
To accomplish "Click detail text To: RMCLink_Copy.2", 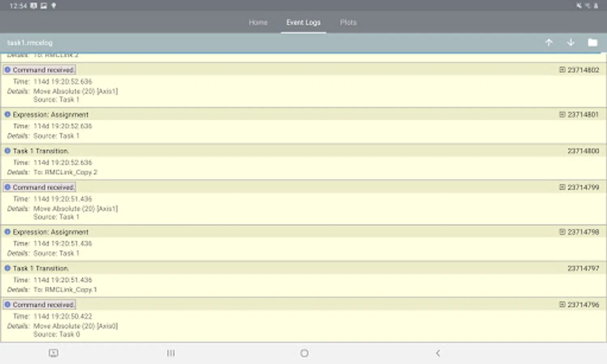I will tap(66, 172).
